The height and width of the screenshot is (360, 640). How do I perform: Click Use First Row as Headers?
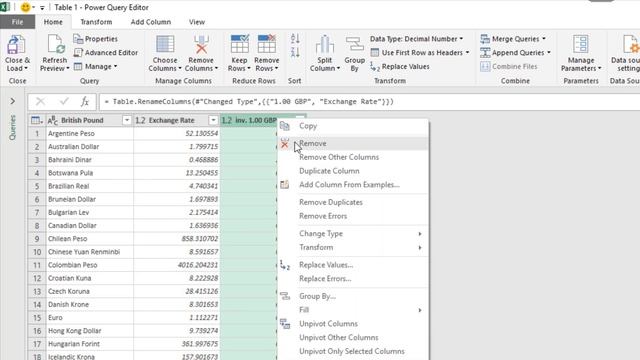[420, 53]
